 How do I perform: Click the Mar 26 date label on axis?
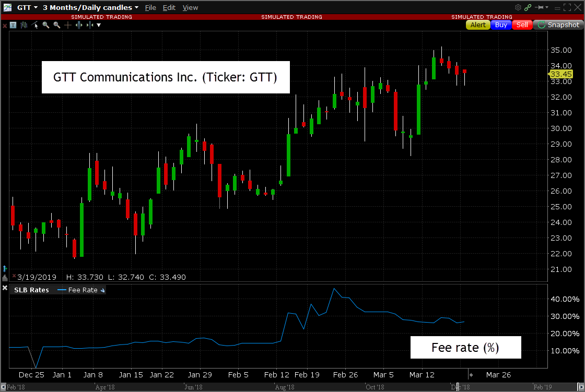(x=498, y=375)
